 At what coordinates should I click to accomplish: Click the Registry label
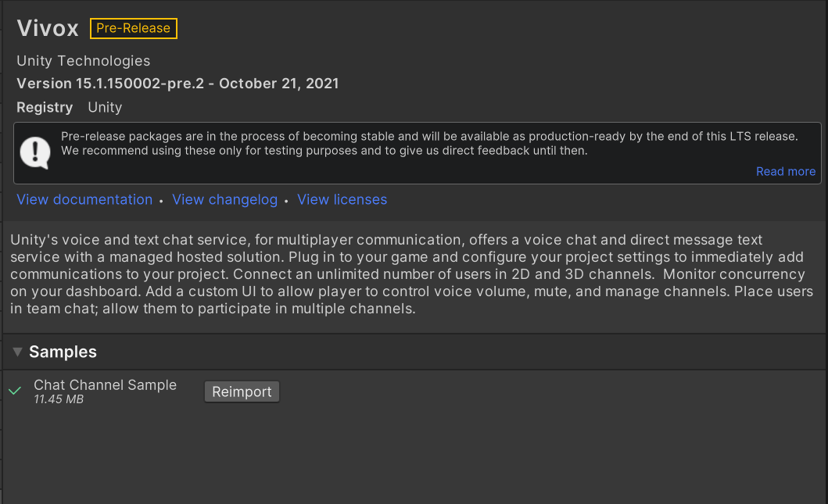(x=45, y=107)
